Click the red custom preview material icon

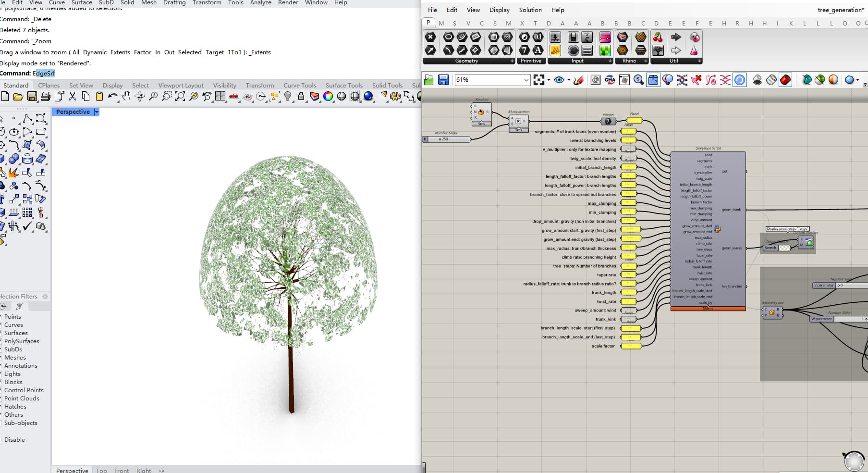click(x=785, y=80)
